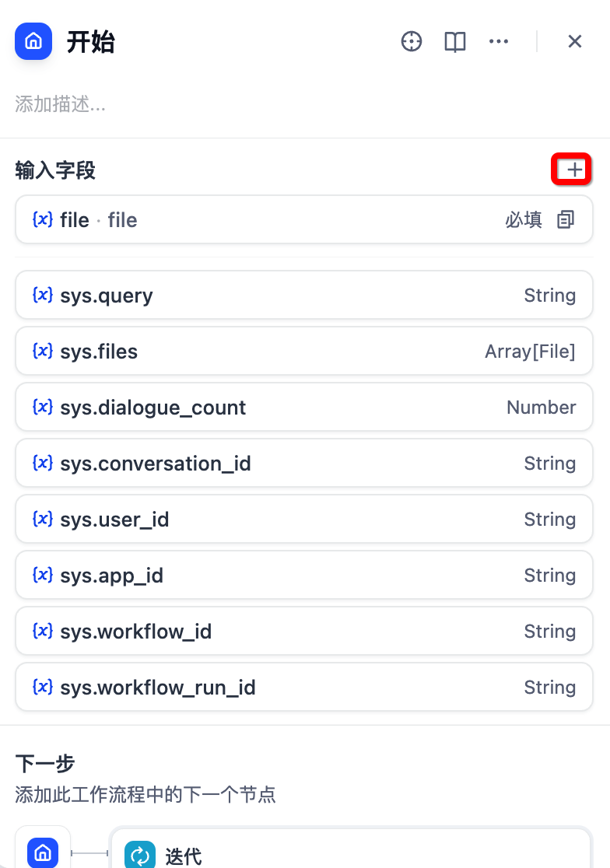Click the crosshair locate-node icon
This screenshot has height=868, width=610.
click(412, 41)
